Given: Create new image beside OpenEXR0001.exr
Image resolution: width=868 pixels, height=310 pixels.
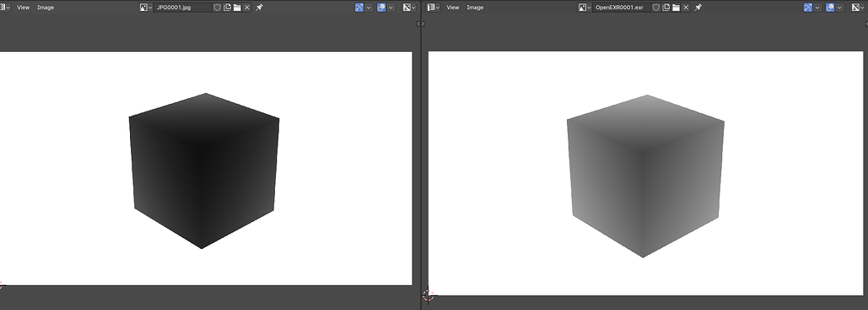Looking at the screenshot, I should pyautogui.click(x=666, y=8).
